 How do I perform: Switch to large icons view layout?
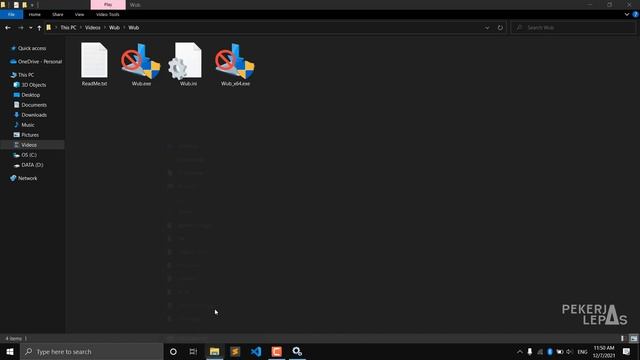pos(633,338)
